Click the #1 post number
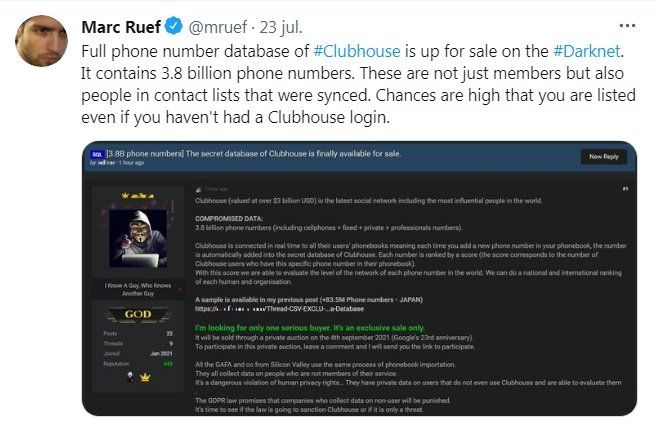This screenshot has width=655, height=424. [x=623, y=188]
